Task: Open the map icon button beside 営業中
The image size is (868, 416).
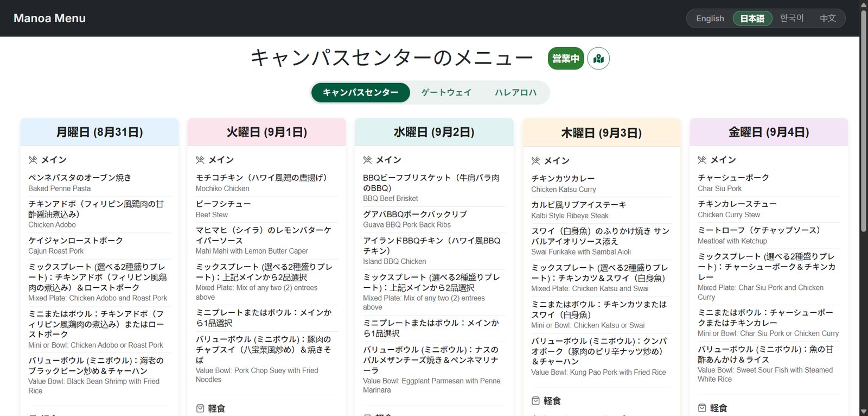Action: (598, 59)
